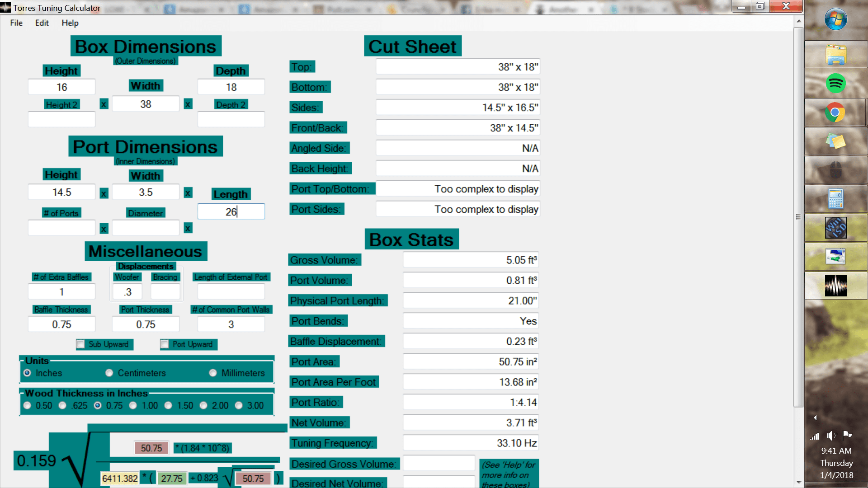Open the remote desktop taskbar icon
Screen dimensions: 868x488
(835, 257)
